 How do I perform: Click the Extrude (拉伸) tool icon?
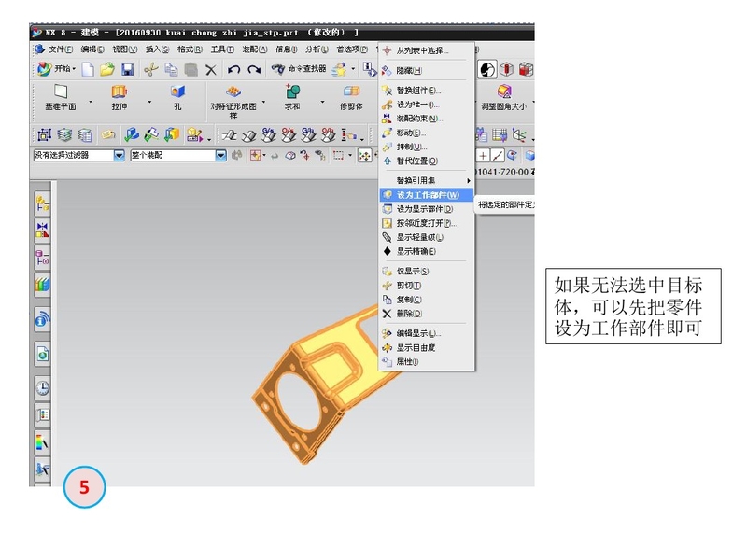point(119,95)
